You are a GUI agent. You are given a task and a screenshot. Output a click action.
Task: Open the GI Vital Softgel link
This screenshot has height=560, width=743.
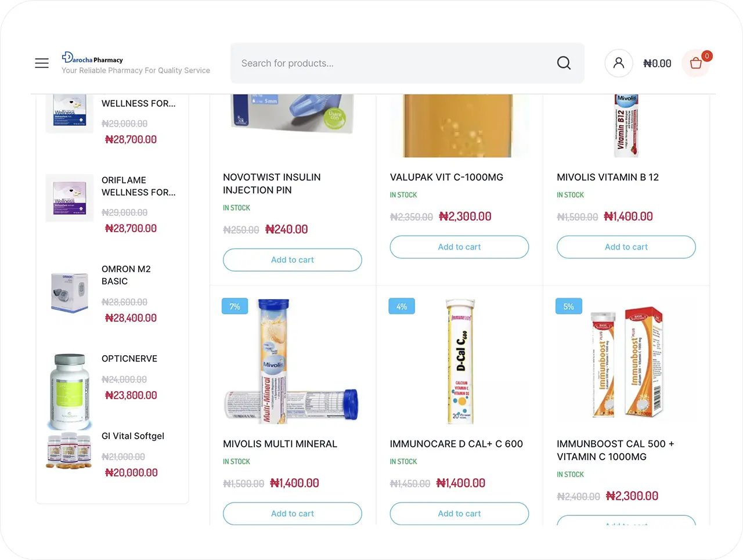coord(133,436)
